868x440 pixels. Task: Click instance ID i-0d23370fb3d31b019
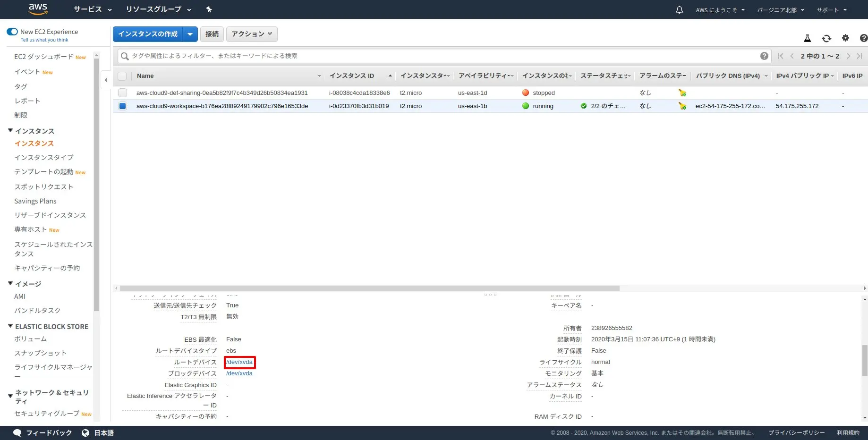coord(359,106)
